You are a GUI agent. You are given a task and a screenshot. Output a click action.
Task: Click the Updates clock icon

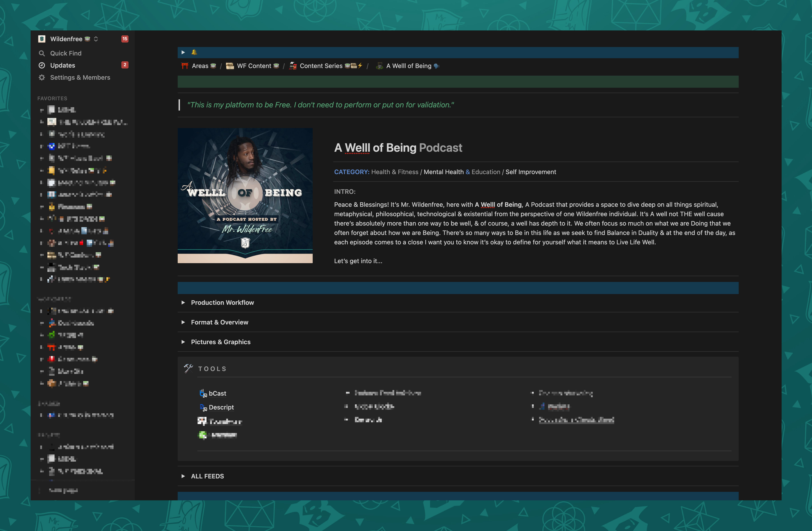pyautogui.click(x=42, y=65)
